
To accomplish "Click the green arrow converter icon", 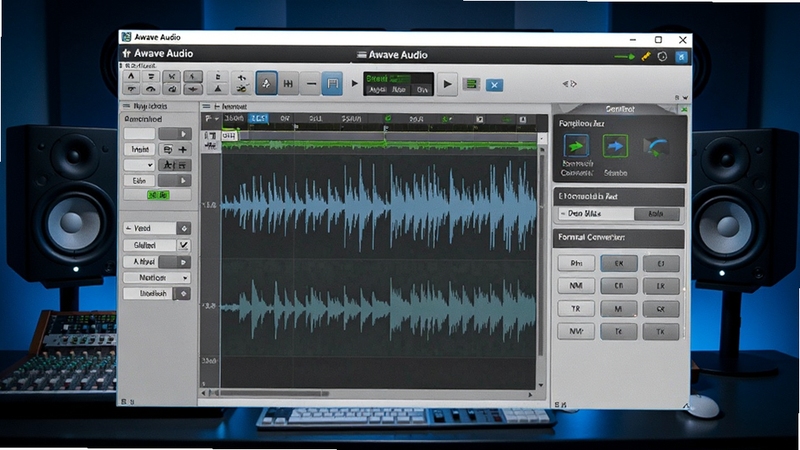I will coord(576,146).
